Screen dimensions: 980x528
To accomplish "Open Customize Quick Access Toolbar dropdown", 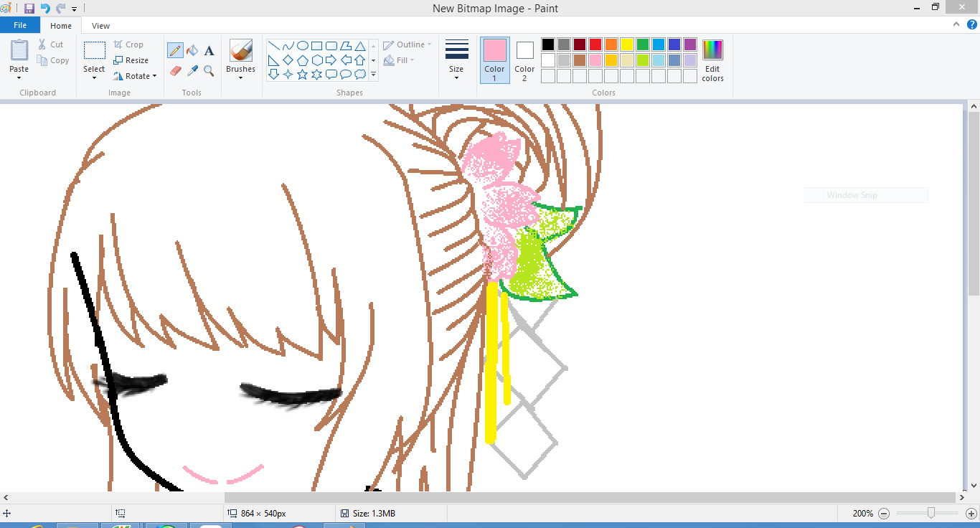I will (74, 9).
